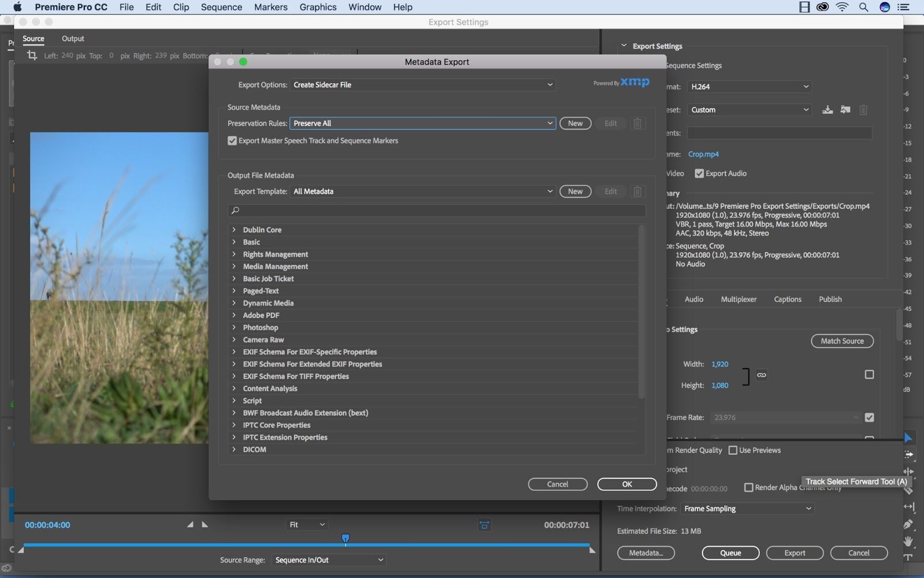
Task: Click the crop tool icon in Source tab
Action: coord(32,55)
